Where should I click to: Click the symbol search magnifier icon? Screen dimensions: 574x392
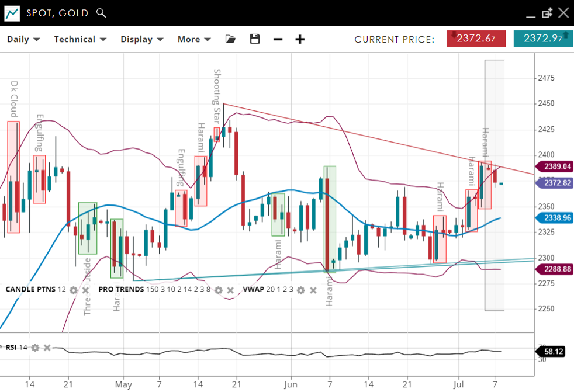click(101, 13)
